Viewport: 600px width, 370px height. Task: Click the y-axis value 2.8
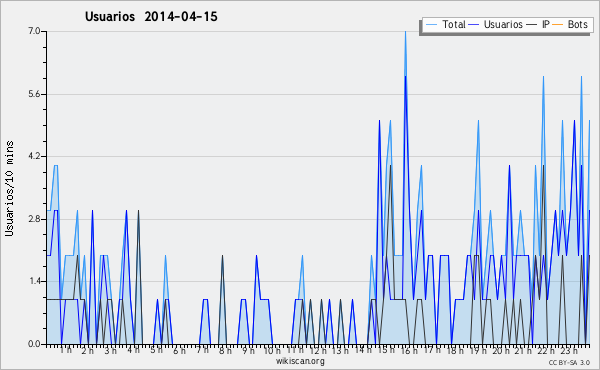tap(34, 219)
